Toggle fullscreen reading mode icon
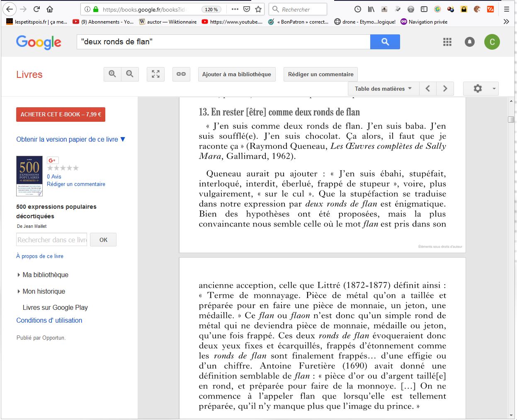This screenshot has width=517, height=420. tap(155, 74)
